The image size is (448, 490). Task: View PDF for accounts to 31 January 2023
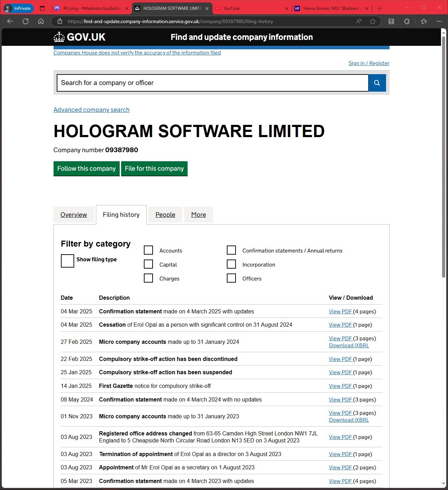[341, 413]
